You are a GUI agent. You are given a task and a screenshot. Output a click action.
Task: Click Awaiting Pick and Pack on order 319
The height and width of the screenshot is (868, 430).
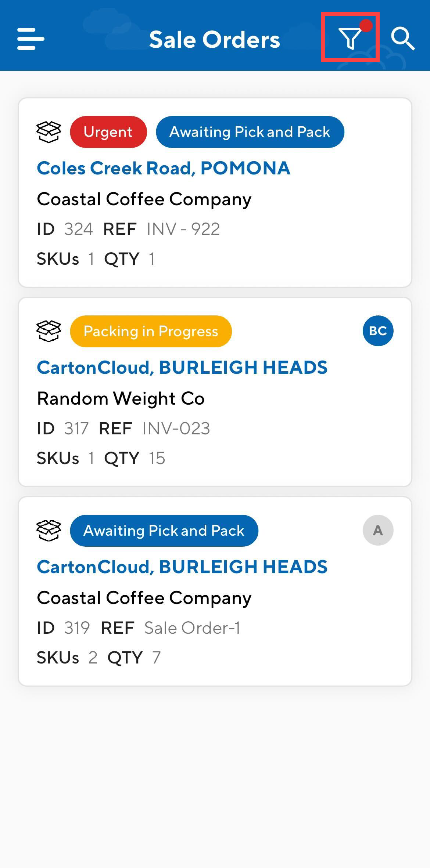(x=164, y=531)
